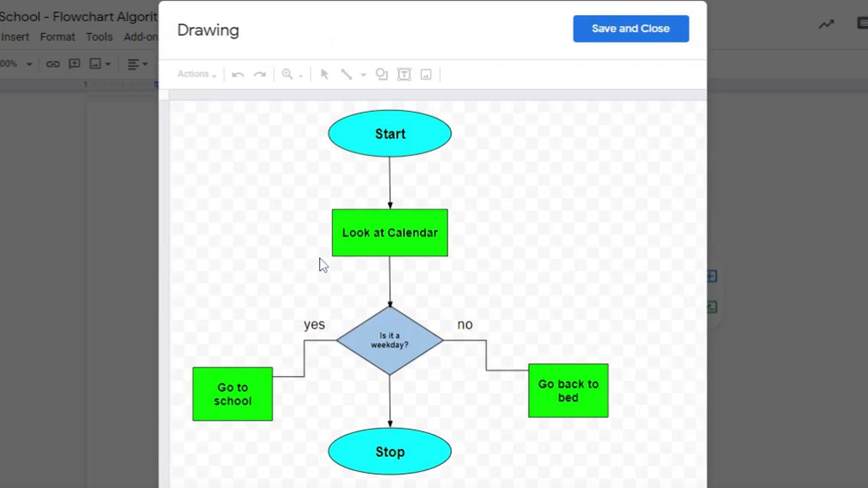Open the Format menu
This screenshot has width=868, height=488.
tap(57, 37)
